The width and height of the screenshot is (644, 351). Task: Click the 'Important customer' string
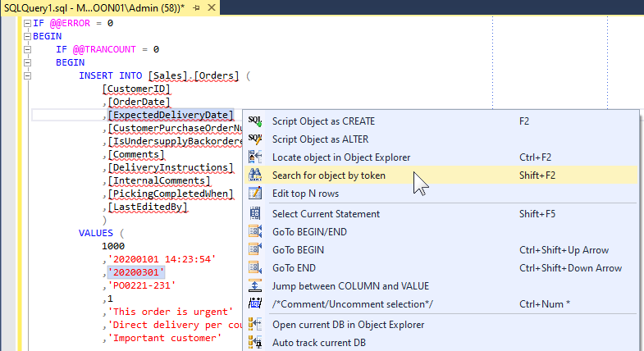(165, 338)
